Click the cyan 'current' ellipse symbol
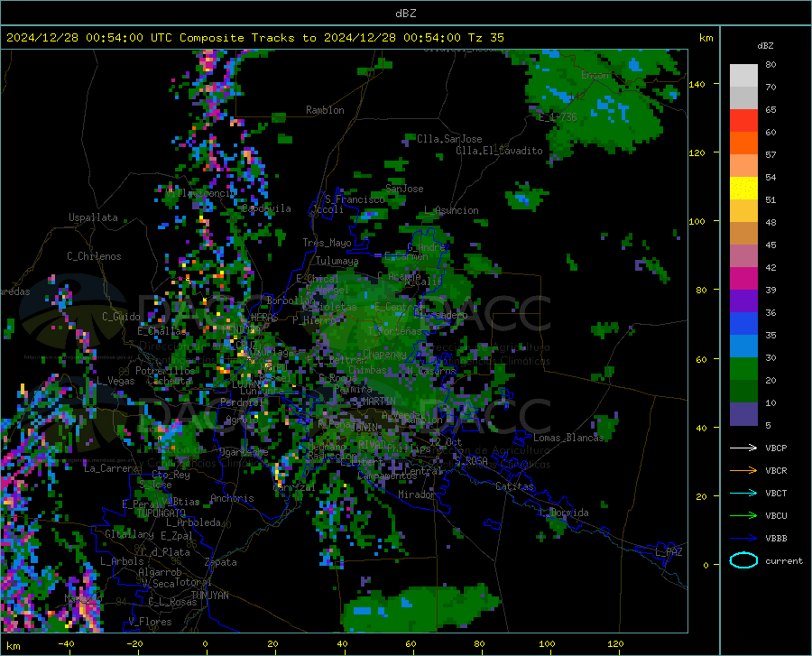 pos(743,560)
